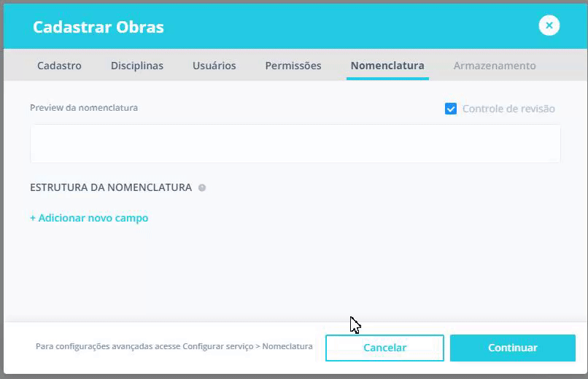Click inside the nomenclature preview box
588x379 pixels.
295,143
